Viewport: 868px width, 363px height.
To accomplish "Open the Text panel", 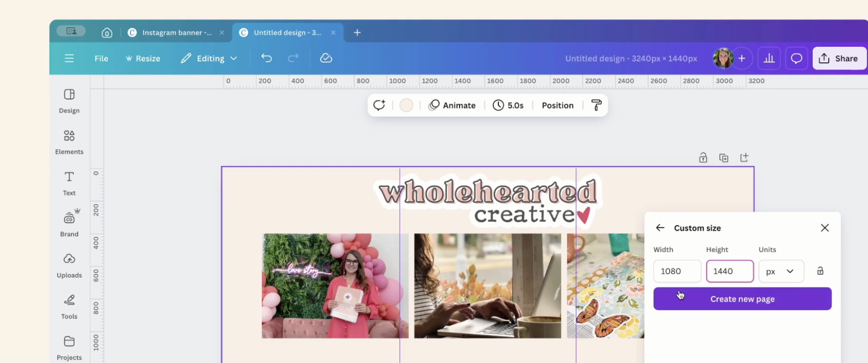I will click(69, 184).
